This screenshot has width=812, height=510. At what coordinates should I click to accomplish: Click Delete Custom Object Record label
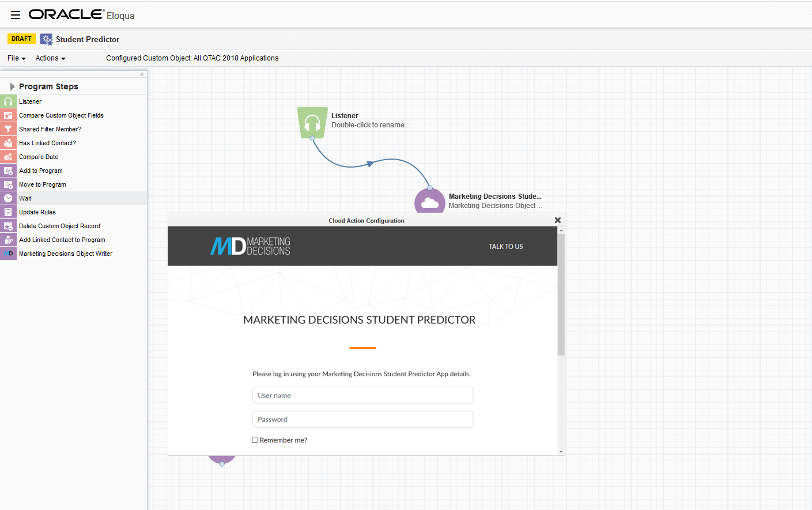click(x=59, y=226)
